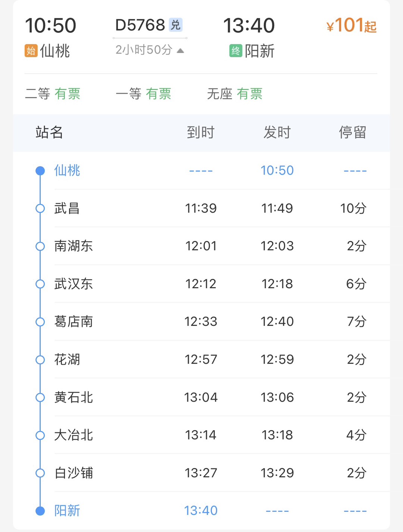
Task: Select the 黄石北 station row
Action: click(201, 397)
